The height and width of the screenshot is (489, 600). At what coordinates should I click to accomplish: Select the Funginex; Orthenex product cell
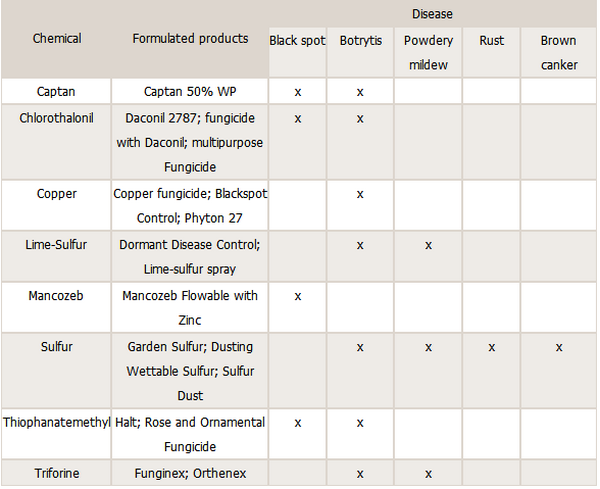coord(190,473)
